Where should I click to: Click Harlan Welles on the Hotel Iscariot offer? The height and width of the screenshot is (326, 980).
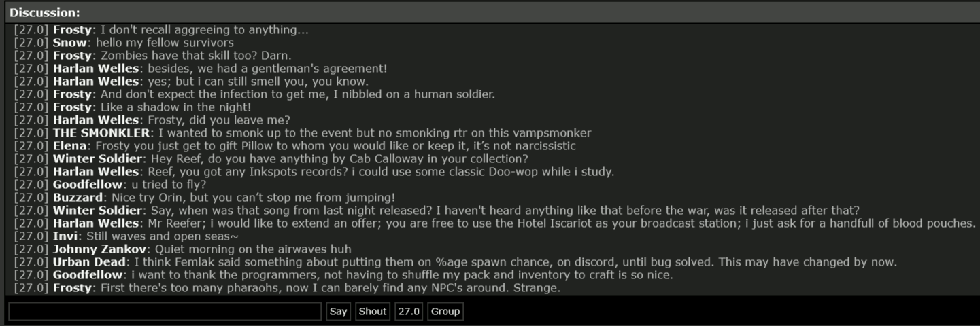(x=96, y=223)
